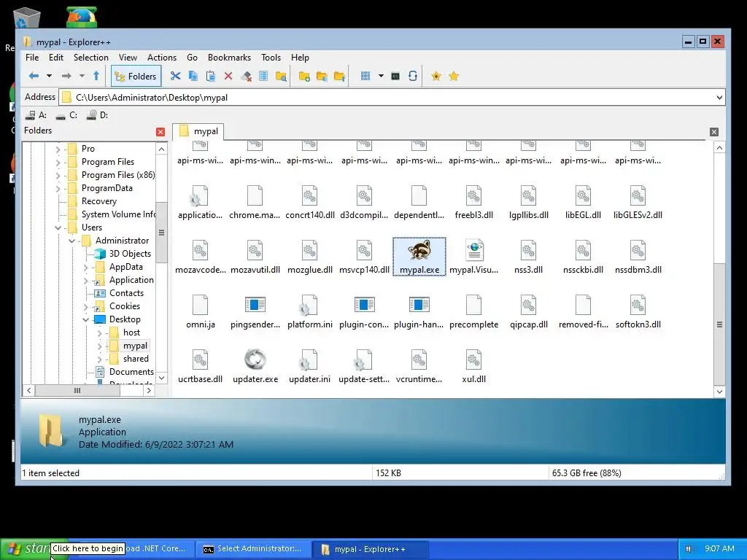Click the Forward arrow button
Viewport: 747px width, 560px height.
click(x=66, y=76)
